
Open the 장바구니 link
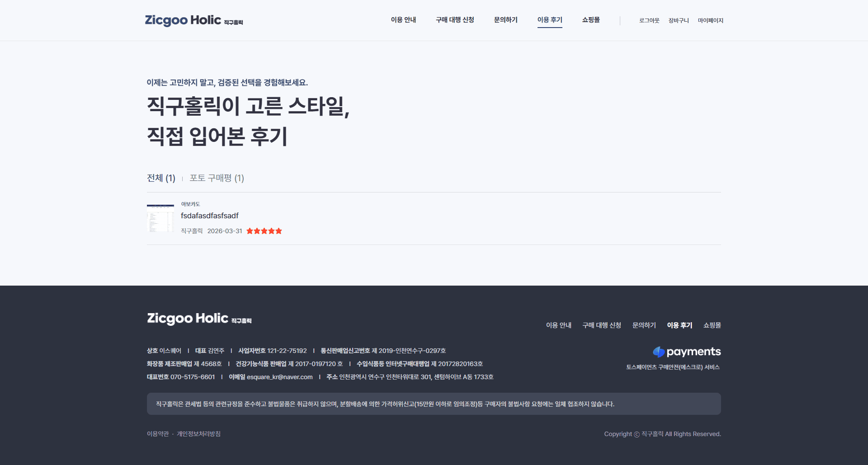[x=679, y=20]
